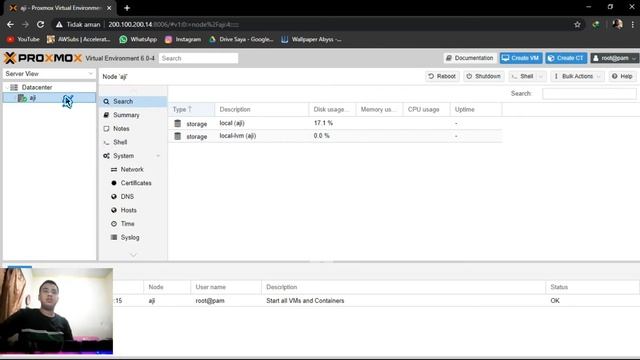Click storage icon for local (aji)
The image size is (640, 360).
pyautogui.click(x=178, y=123)
